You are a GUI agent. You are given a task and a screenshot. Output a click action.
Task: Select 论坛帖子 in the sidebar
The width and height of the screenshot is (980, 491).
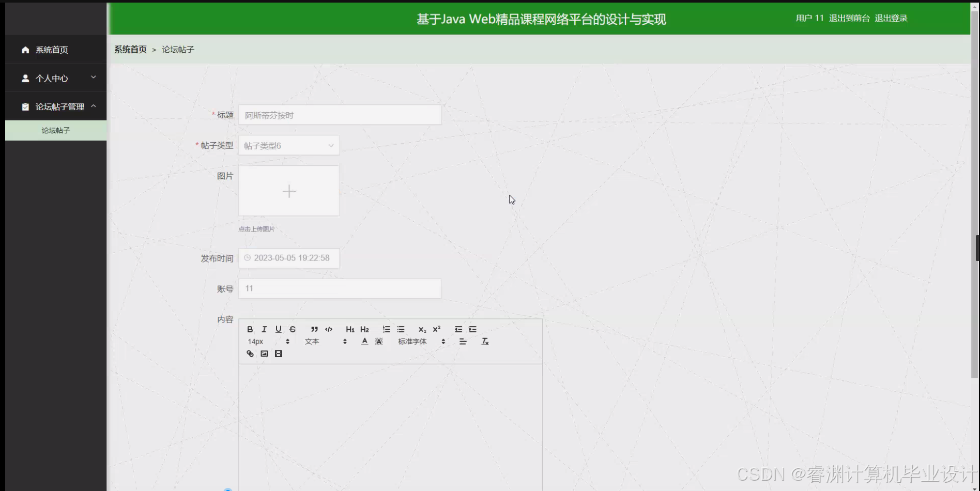(x=55, y=130)
